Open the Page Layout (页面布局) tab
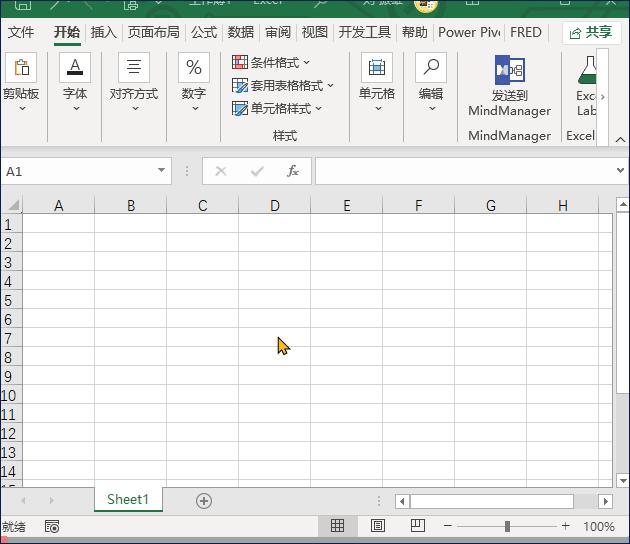The height and width of the screenshot is (544, 630). (x=153, y=32)
